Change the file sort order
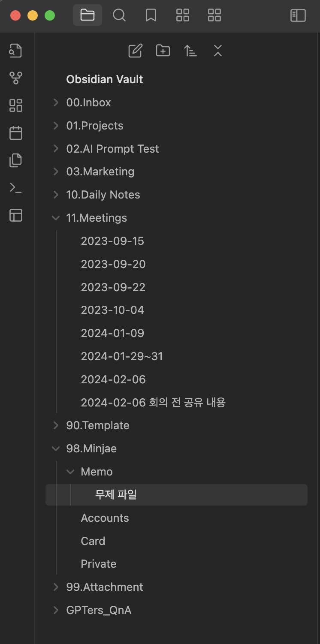The height and width of the screenshot is (644, 320). [x=190, y=51]
